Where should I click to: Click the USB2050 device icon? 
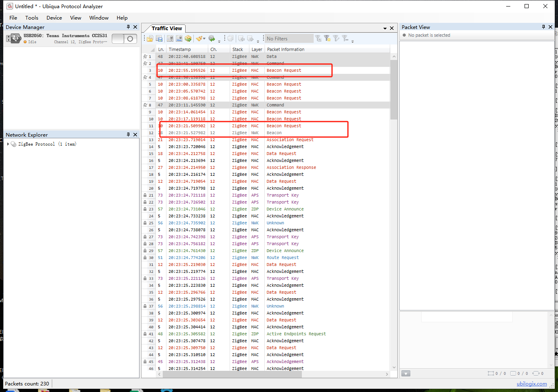point(13,39)
